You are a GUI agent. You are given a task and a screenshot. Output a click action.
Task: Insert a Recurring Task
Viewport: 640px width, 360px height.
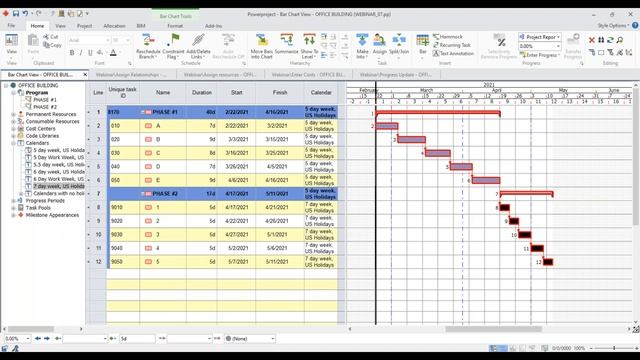point(452,45)
